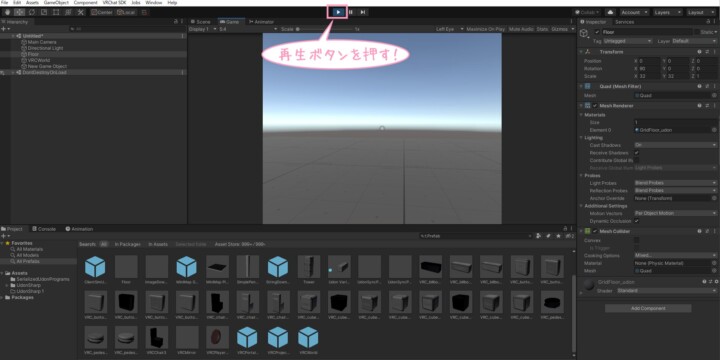
Task: Toggle the Static checkbox
Action: 697,32
